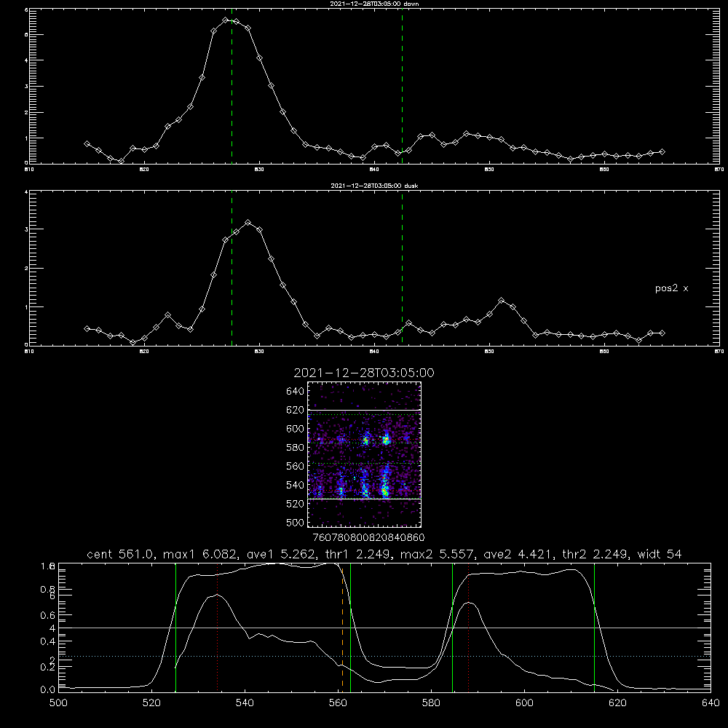Click the 'ave2 4.421' value
Screen dimensions: 728x728
point(518,554)
